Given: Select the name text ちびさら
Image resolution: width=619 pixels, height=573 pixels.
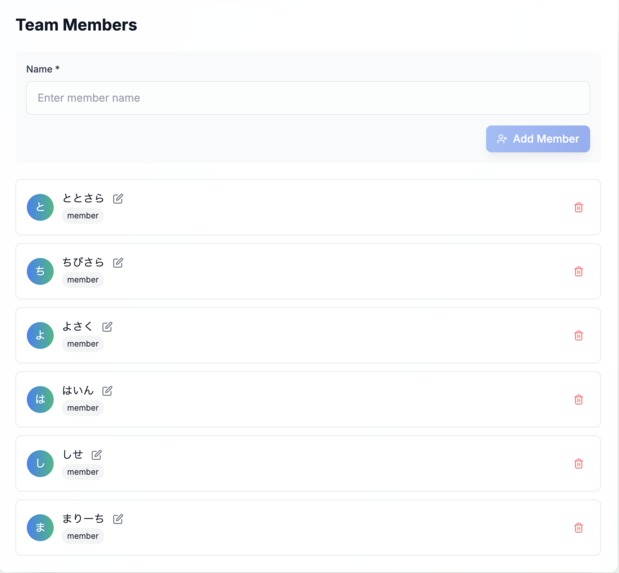Looking at the screenshot, I should pyautogui.click(x=83, y=262).
